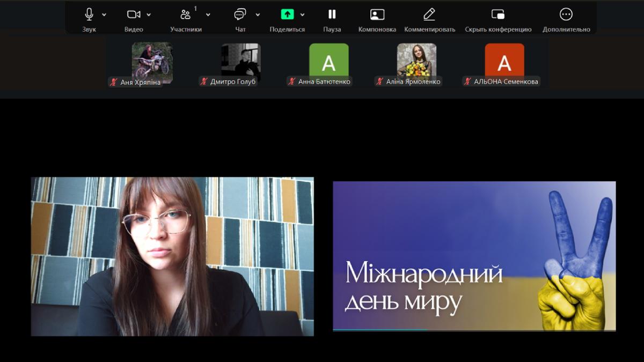644x362 pixels.
Task: Click the Компоновка layout icon
Action: (x=377, y=14)
